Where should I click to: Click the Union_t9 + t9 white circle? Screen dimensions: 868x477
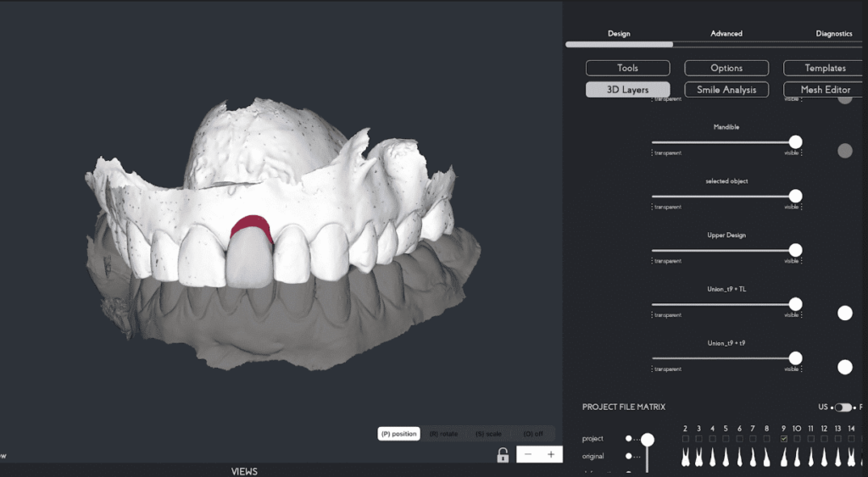coord(844,367)
